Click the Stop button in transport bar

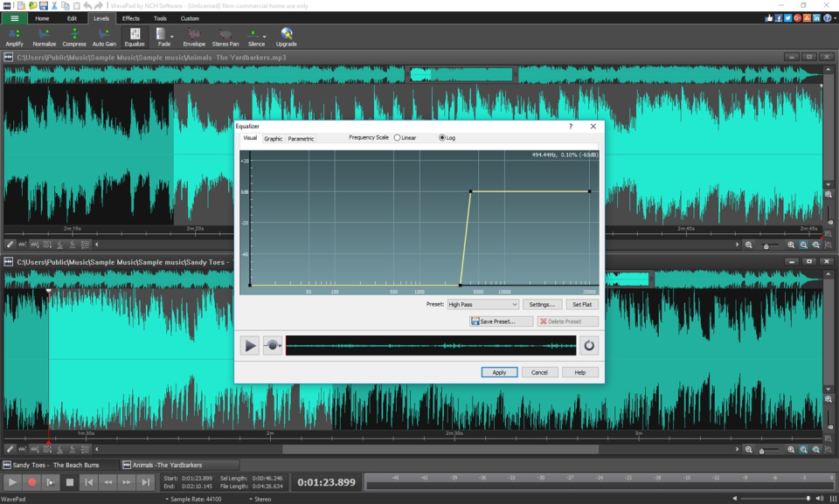click(70, 482)
